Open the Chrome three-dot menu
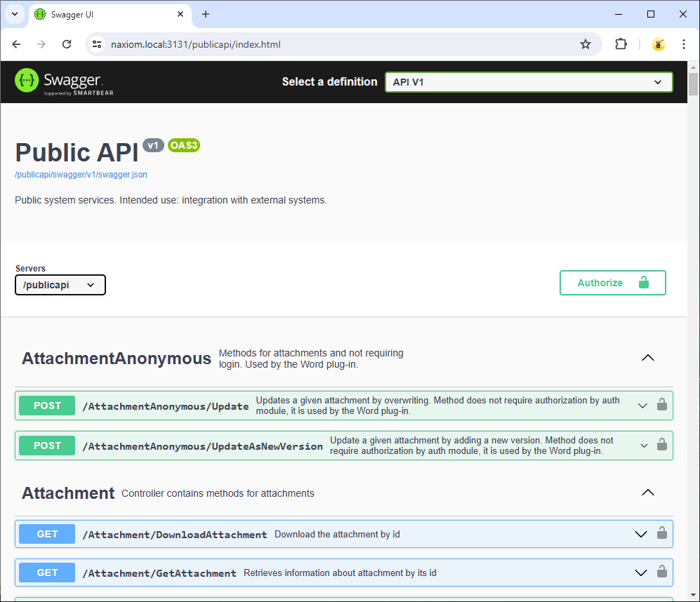700x602 pixels. point(683,44)
